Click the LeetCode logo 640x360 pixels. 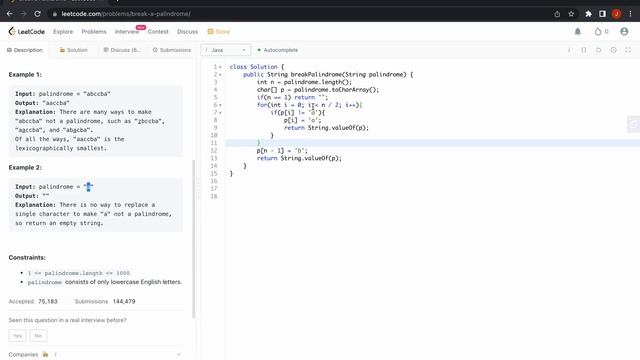tap(27, 31)
